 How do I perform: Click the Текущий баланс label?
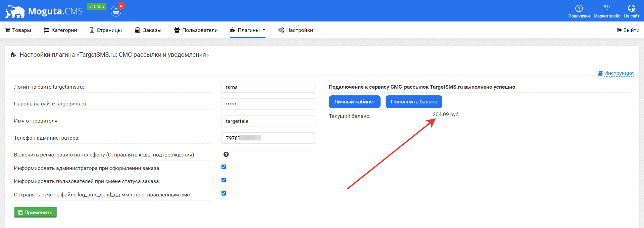pos(350,116)
